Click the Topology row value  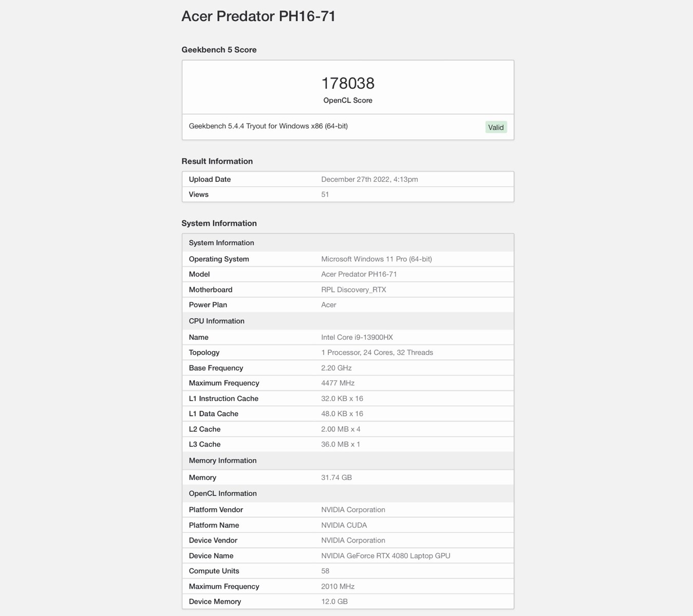377,353
